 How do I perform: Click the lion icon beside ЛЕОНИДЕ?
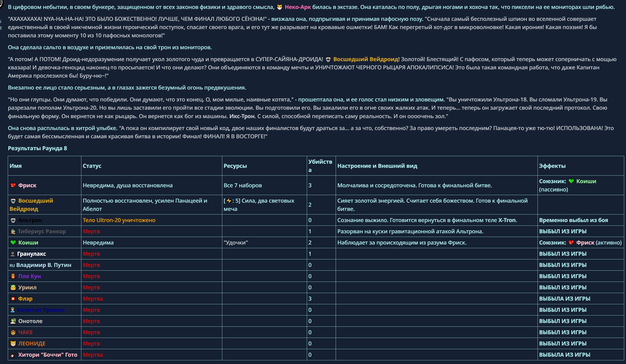pyautogui.click(x=13, y=344)
